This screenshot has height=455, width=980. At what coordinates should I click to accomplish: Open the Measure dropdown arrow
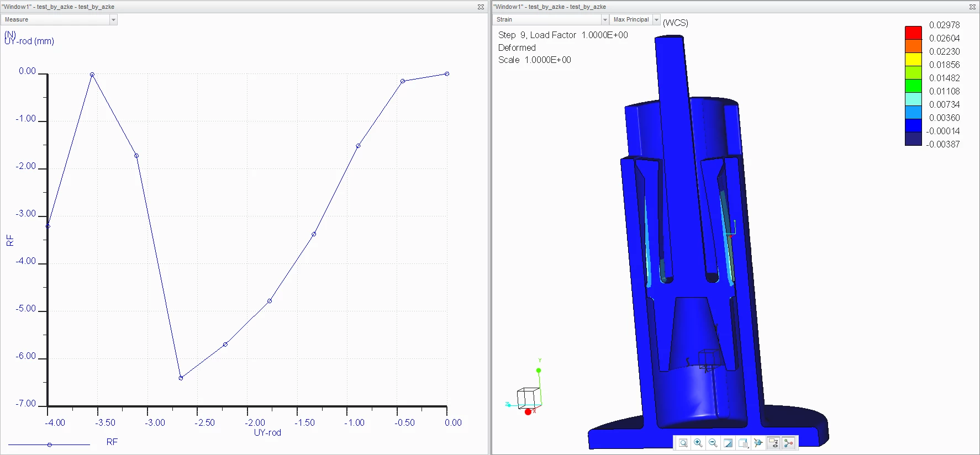[113, 20]
